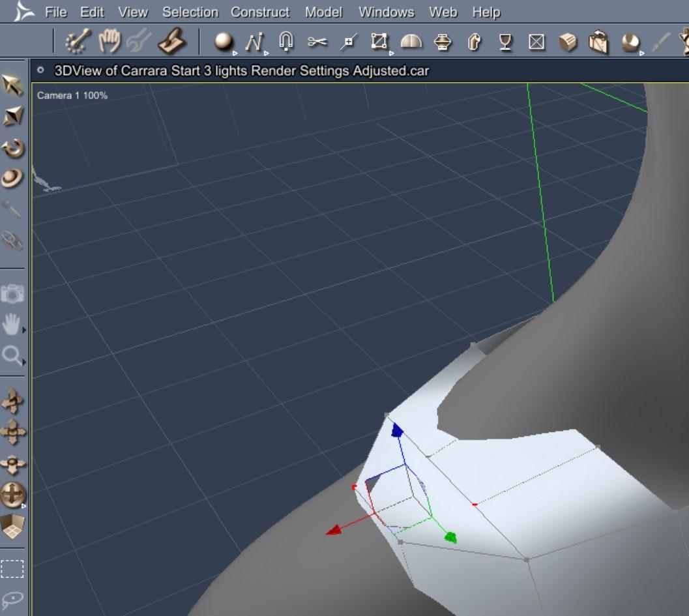Click the greyed-out wrench tool icon
689x616 pixels.
click(x=139, y=42)
